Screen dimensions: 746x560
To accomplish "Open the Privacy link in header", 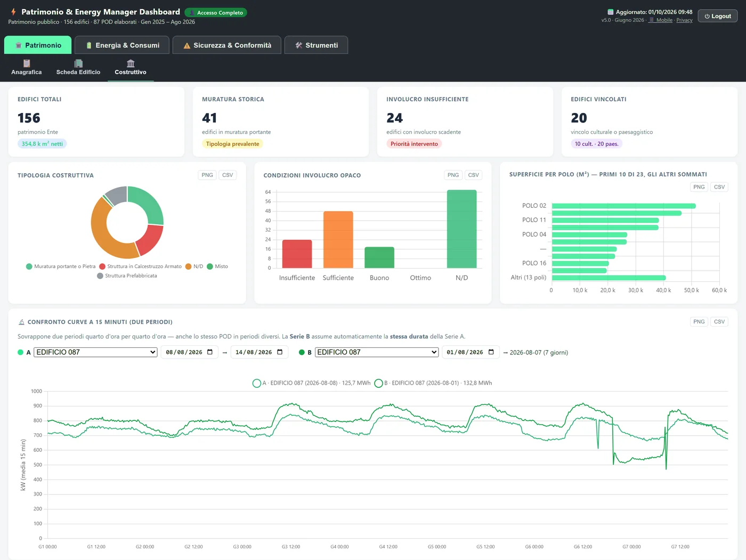I will pos(685,20).
